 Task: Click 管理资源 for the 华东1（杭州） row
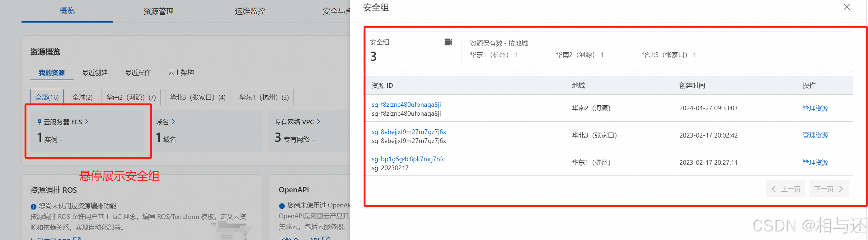815,163
